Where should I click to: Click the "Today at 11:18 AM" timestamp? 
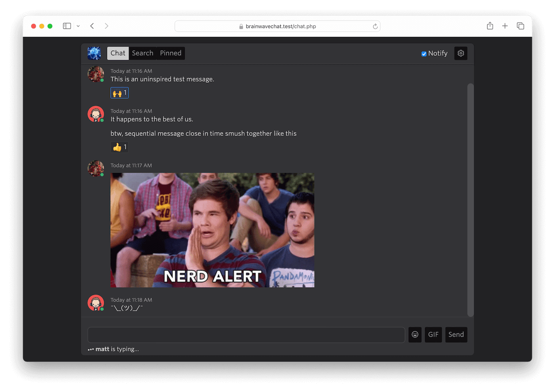pos(131,300)
